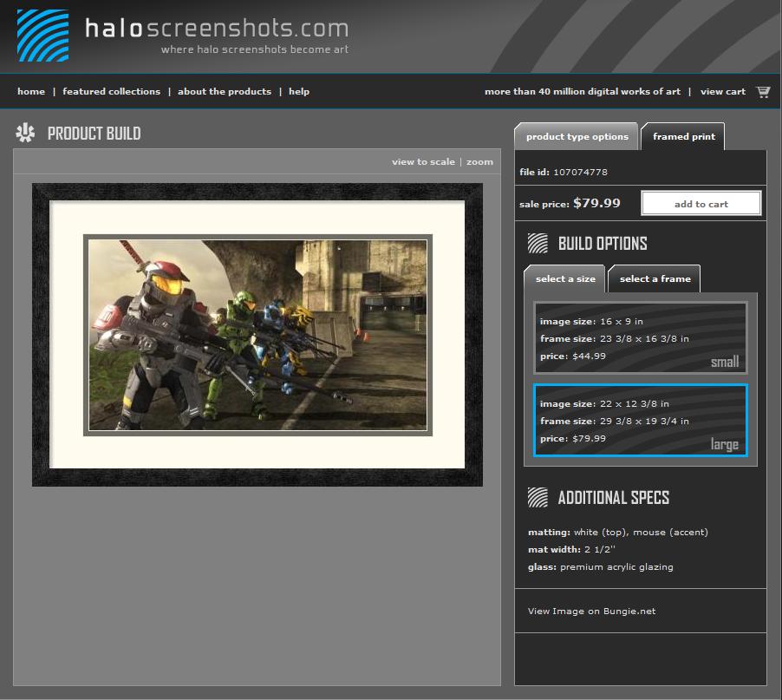Click frame size 23 3/8 x 16 3/8 text
782x700 pixels.
pyautogui.click(x=615, y=339)
